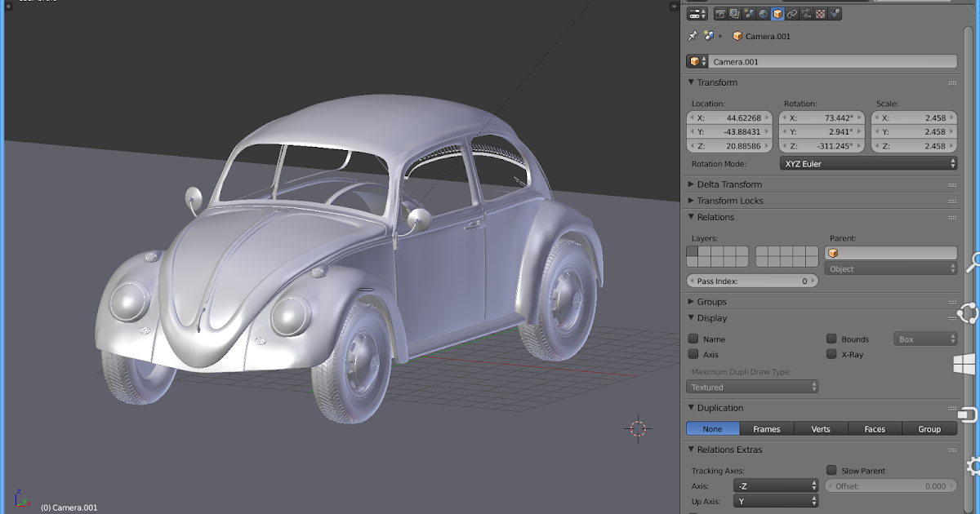
Task: Open Object Constraints chain-link icon
Action: coord(791,14)
